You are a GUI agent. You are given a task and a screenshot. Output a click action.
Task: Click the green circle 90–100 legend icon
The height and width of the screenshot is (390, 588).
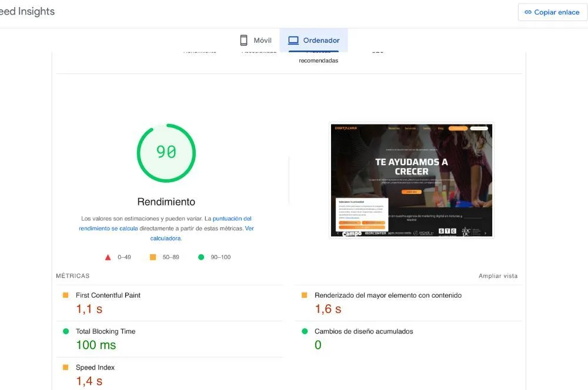coord(201,257)
